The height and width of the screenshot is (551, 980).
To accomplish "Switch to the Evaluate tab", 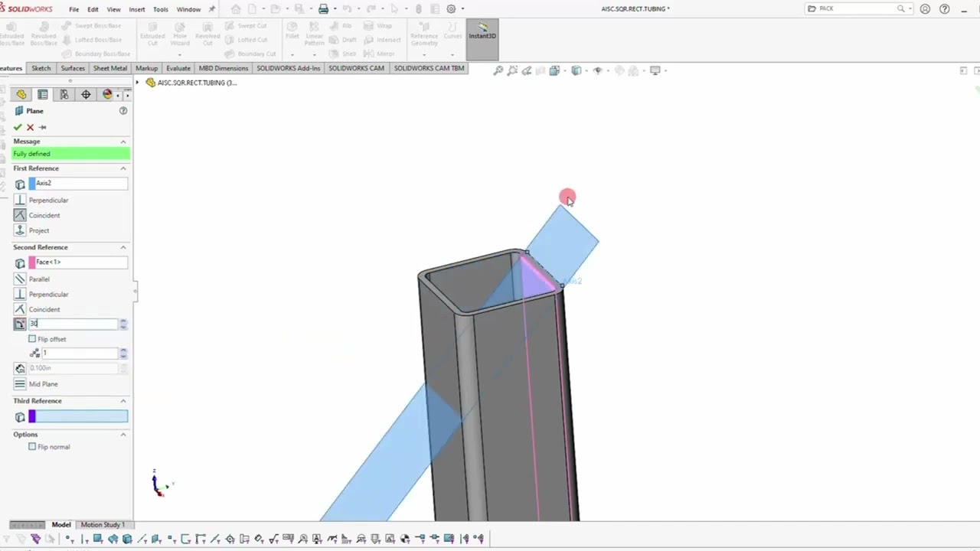I will (x=178, y=68).
